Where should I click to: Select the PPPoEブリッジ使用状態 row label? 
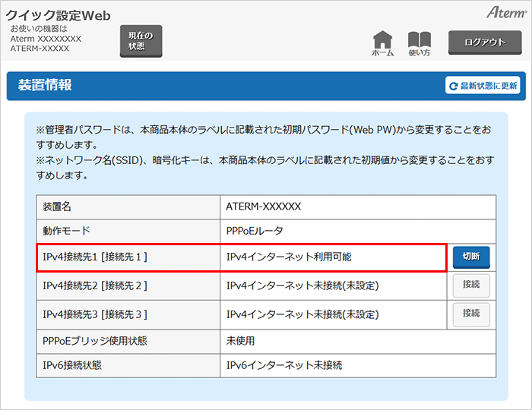point(94,341)
